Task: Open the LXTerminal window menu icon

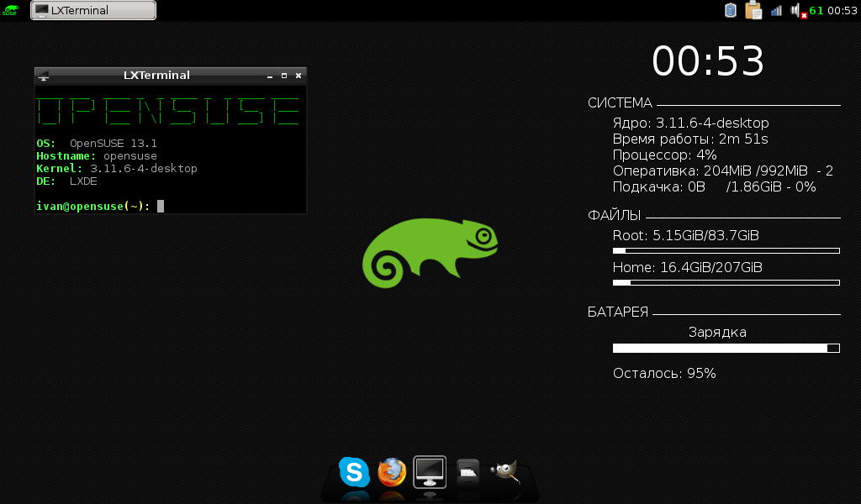Action: coord(44,76)
